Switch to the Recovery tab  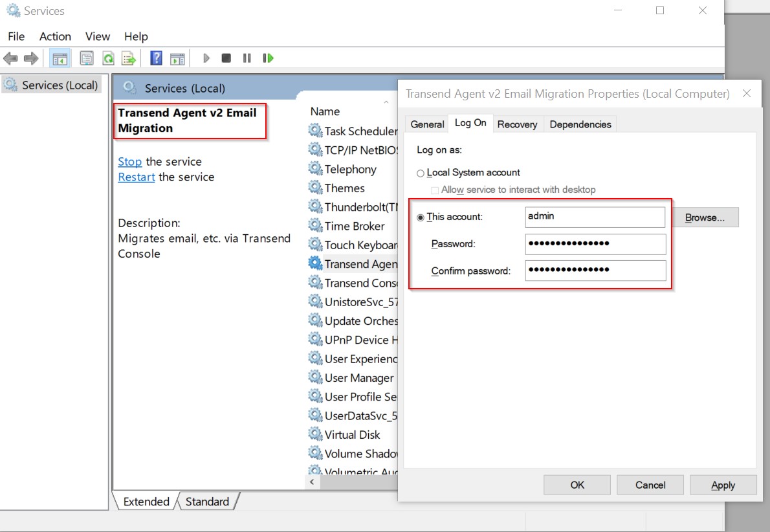coord(517,124)
